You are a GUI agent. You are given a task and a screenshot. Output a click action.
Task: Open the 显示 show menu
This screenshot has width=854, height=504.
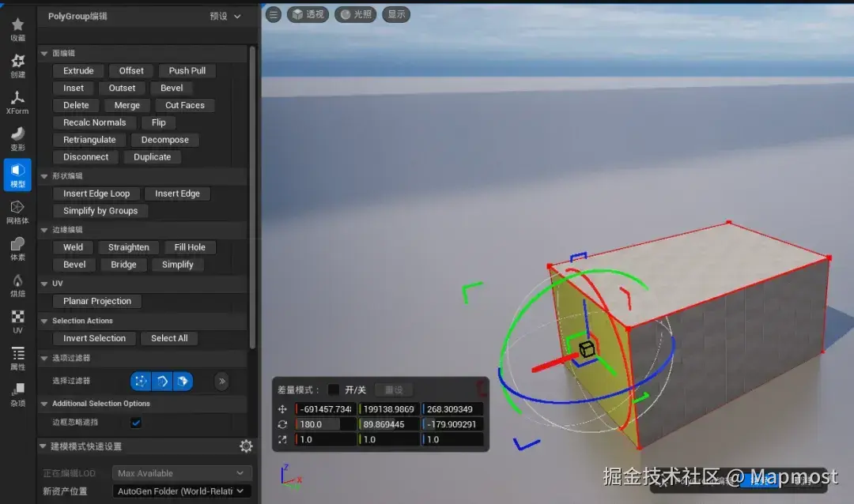coord(396,15)
